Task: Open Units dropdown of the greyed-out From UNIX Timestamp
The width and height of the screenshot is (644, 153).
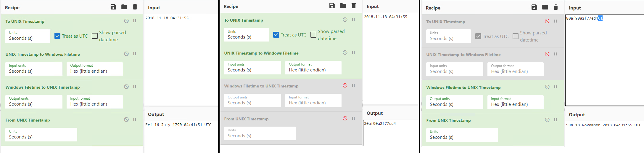Action: [x=260, y=133]
